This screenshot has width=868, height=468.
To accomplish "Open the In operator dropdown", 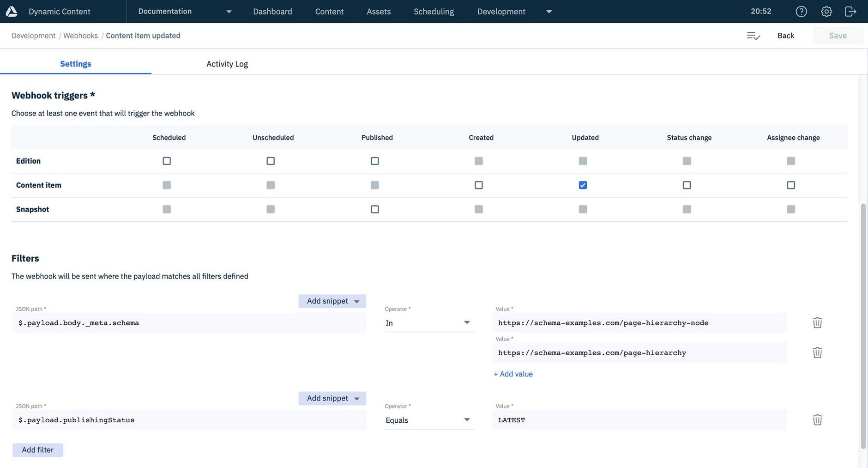I will 429,323.
